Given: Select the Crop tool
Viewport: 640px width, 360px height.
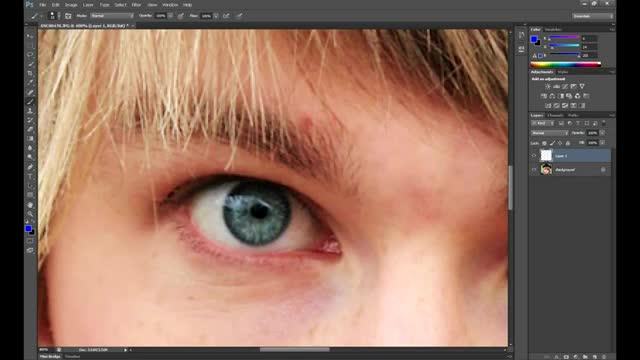Looking at the screenshot, I should click(30, 73).
